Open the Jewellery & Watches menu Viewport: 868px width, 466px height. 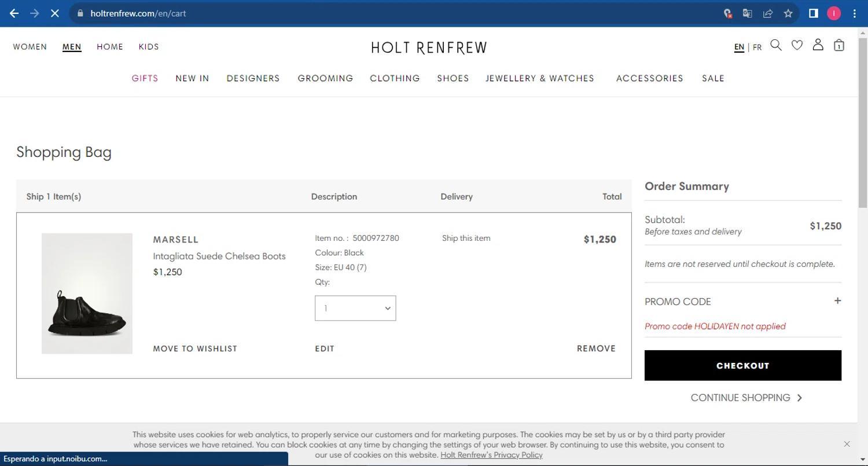[540, 78]
